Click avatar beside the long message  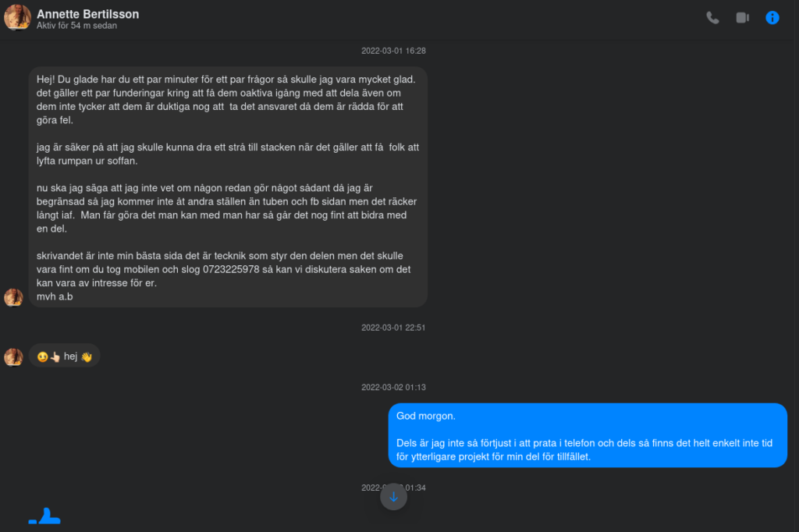(x=14, y=298)
